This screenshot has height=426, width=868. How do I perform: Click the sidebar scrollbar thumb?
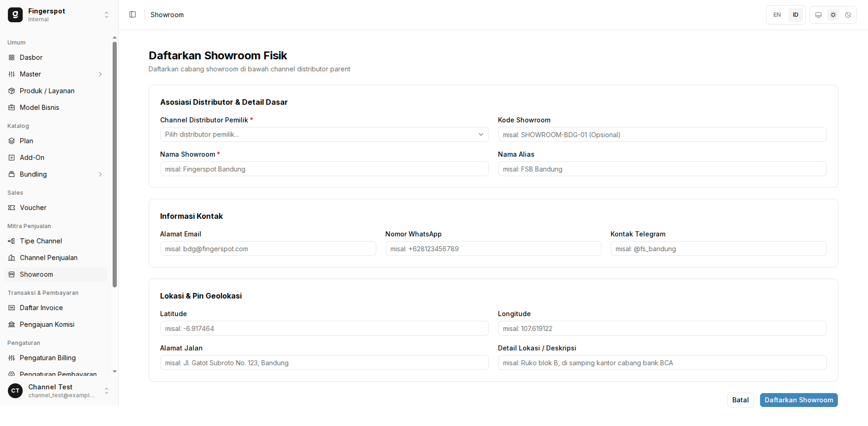(114, 165)
